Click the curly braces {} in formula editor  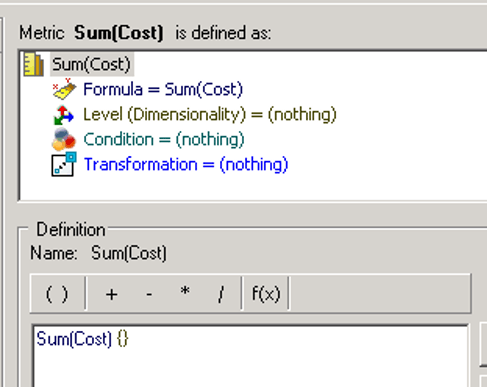tap(122, 339)
